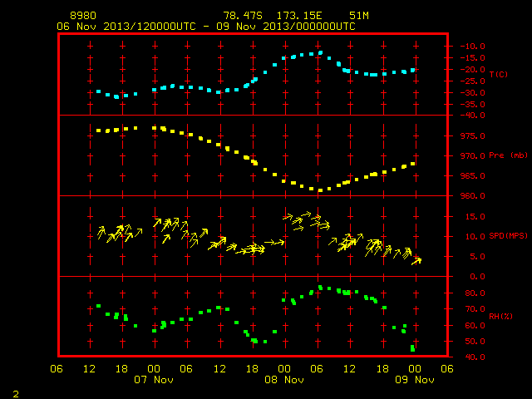532x399 pixels.
Task: Click the T(C) temperature axis label
Action: click(x=499, y=74)
